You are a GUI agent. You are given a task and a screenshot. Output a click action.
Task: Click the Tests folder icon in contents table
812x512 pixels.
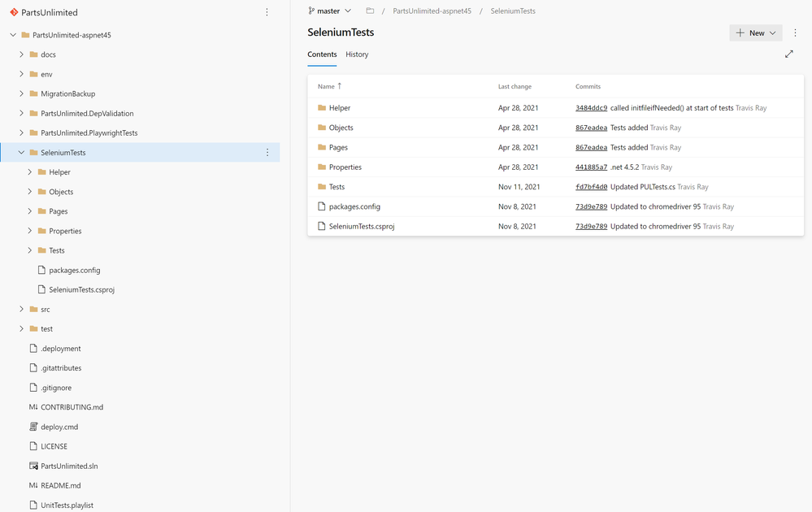click(322, 186)
